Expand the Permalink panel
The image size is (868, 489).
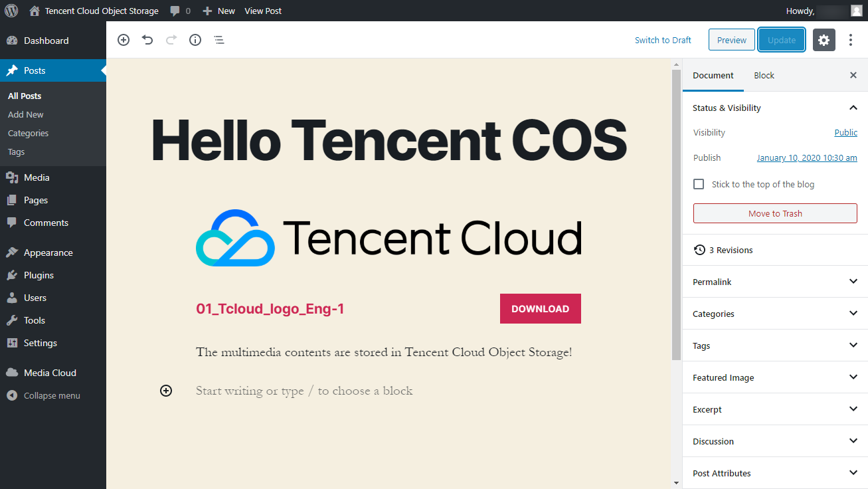coord(775,282)
